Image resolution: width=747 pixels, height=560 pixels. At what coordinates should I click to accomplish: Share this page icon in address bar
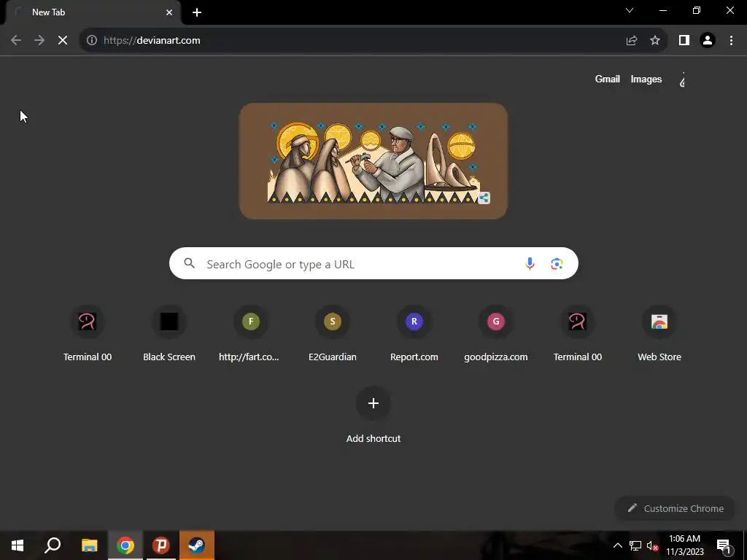coord(632,41)
